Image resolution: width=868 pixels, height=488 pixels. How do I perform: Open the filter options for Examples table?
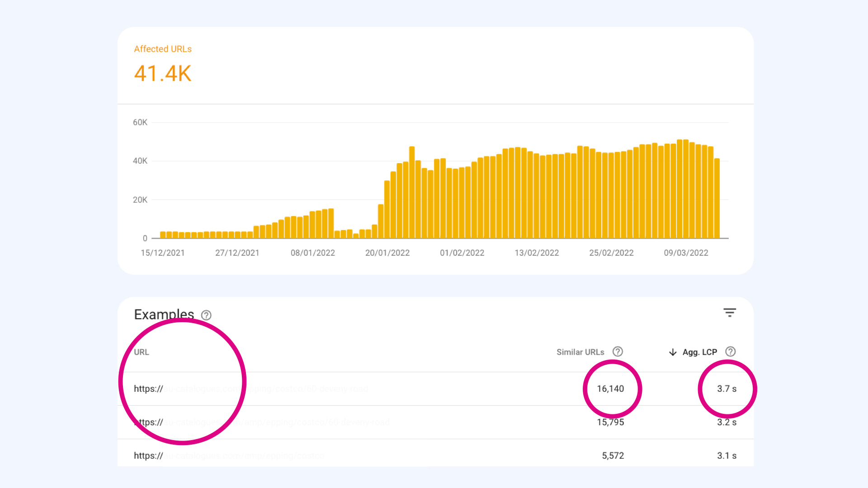click(x=730, y=313)
